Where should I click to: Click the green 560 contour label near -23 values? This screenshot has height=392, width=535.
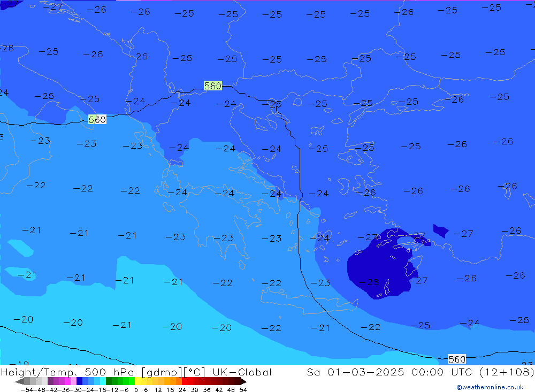click(97, 119)
